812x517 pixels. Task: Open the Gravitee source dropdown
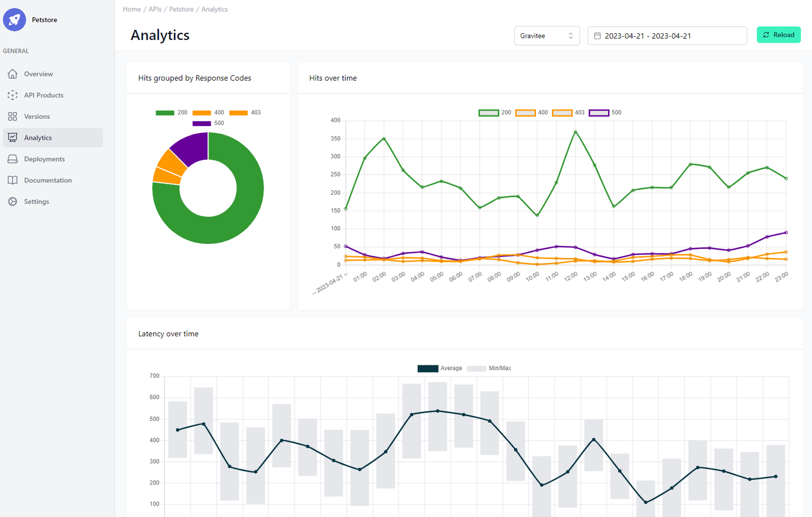[x=546, y=35]
